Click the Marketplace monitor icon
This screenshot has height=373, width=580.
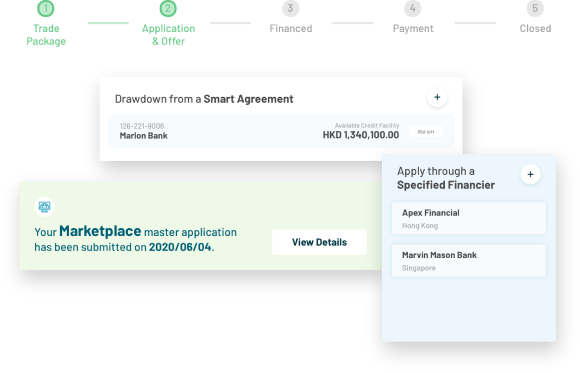click(x=44, y=206)
